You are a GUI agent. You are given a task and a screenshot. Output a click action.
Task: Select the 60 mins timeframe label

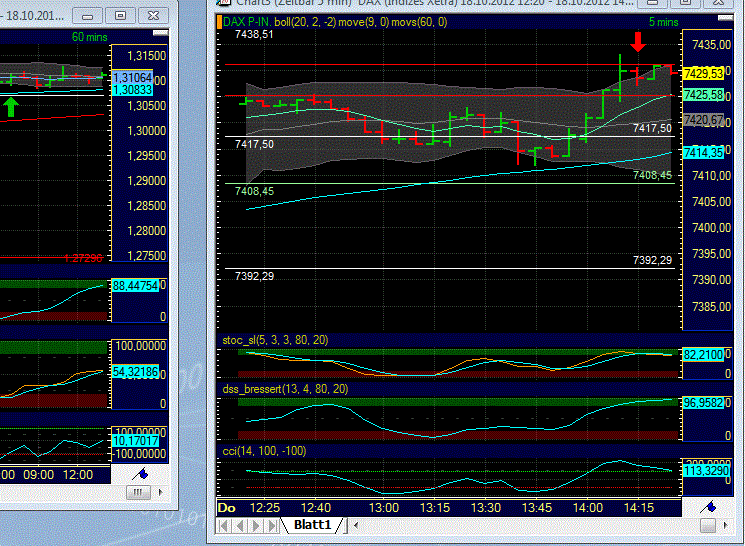[x=89, y=37]
